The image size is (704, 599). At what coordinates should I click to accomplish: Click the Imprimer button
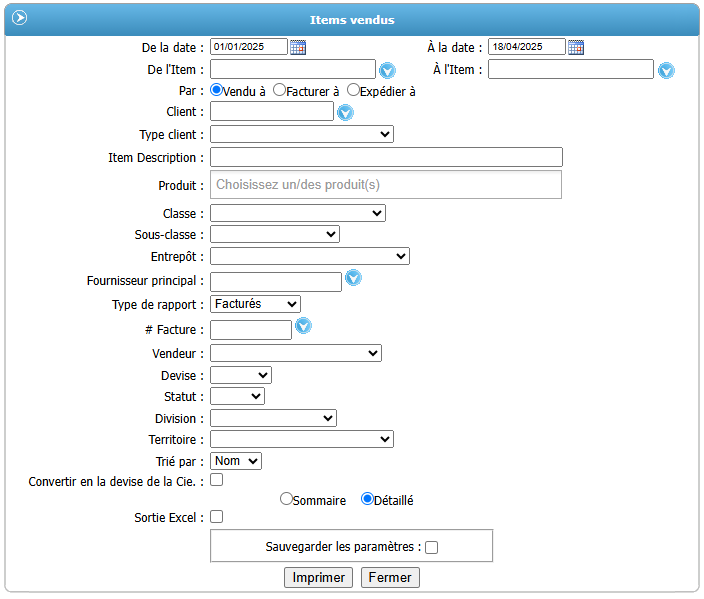(x=318, y=577)
